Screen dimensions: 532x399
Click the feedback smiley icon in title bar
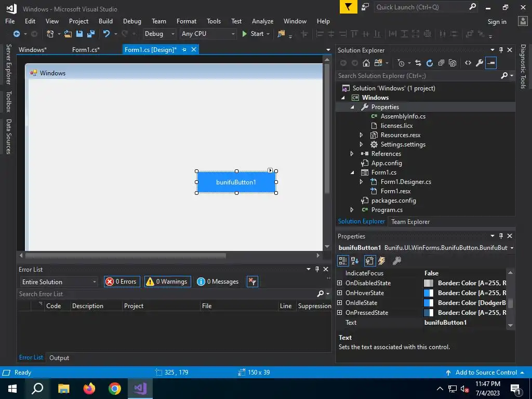click(365, 7)
